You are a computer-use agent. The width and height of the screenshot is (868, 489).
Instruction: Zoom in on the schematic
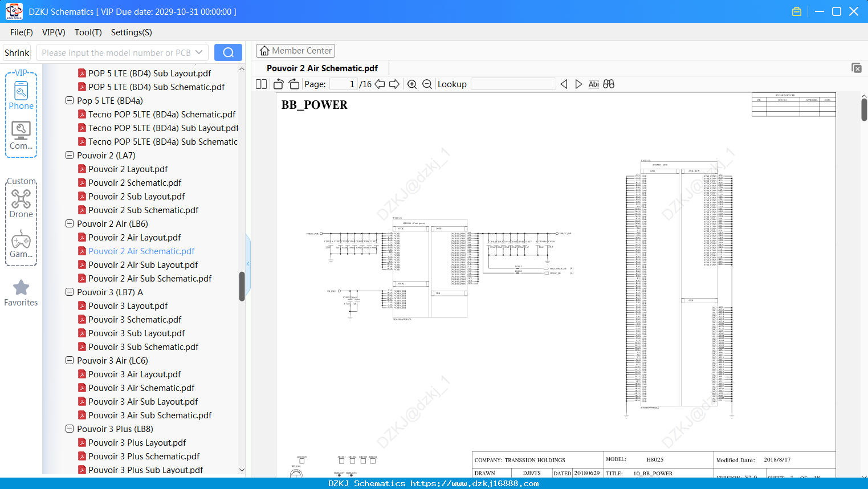coord(412,84)
